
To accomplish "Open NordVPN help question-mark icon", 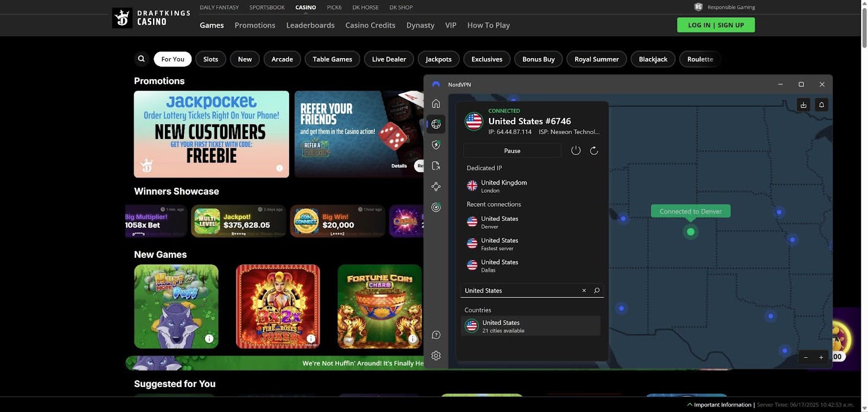I will [436, 335].
